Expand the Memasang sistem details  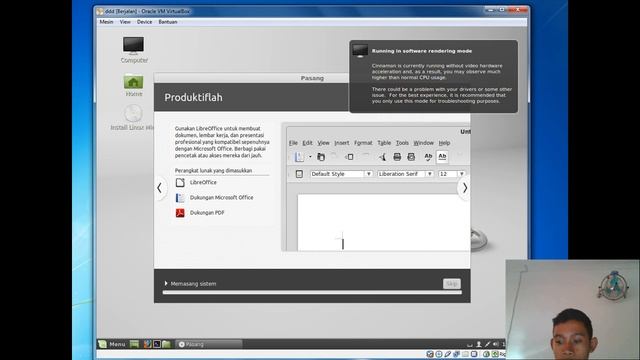point(166,283)
